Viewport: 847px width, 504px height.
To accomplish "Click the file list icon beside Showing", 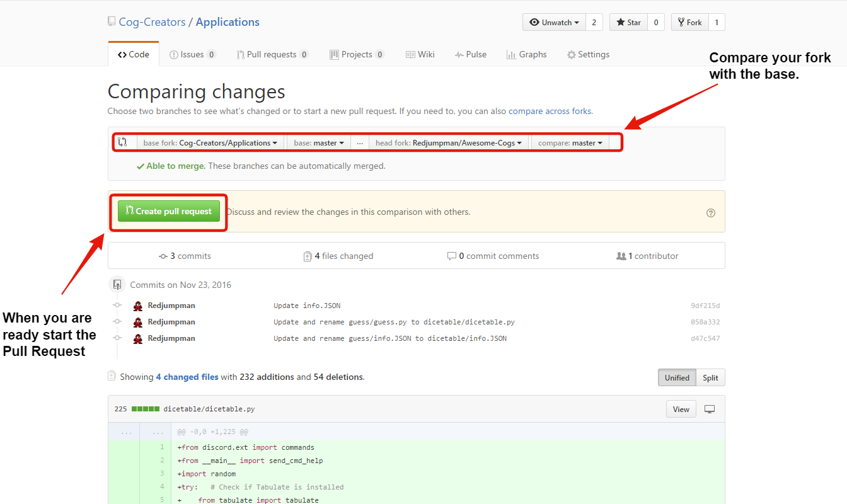I will tap(112, 377).
